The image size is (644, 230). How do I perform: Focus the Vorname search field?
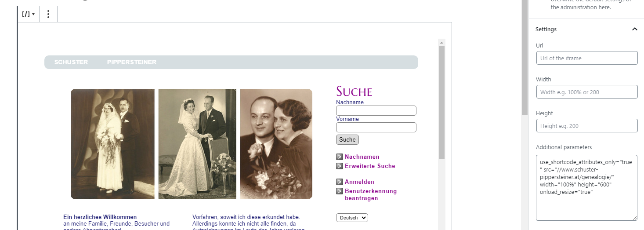376,127
